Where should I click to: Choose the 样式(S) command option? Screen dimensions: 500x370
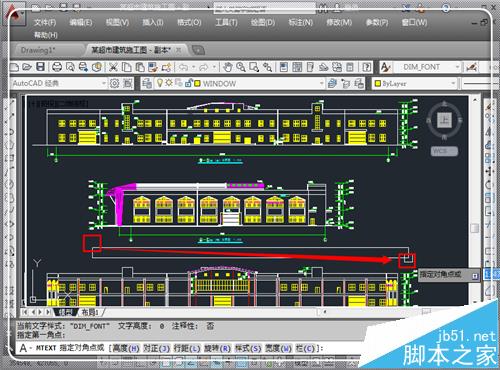click(248, 348)
